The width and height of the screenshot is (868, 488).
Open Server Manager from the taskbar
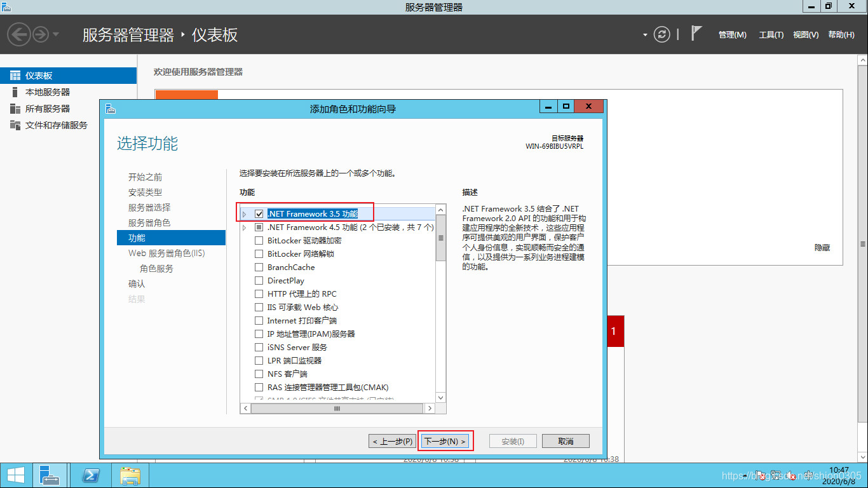[x=50, y=475]
